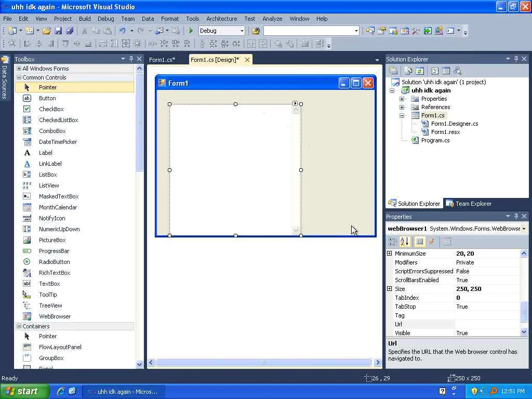Toggle auto-hide pin on Properties panel
The width and height of the screenshot is (532, 399).
(x=516, y=216)
